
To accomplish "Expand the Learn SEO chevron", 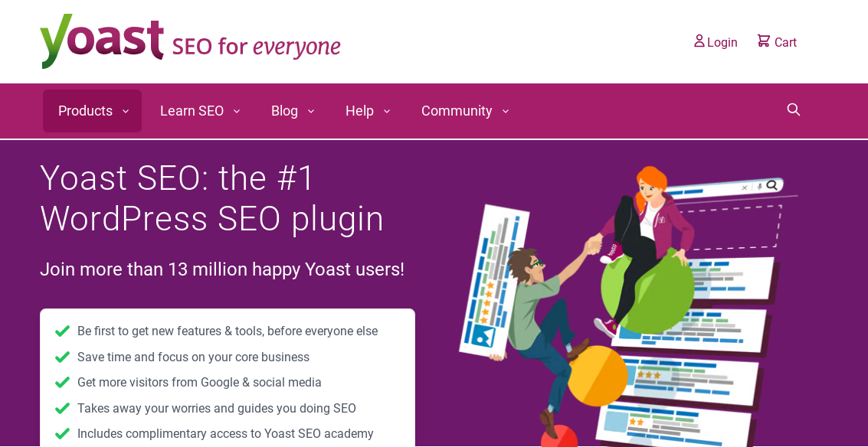I will click(237, 111).
